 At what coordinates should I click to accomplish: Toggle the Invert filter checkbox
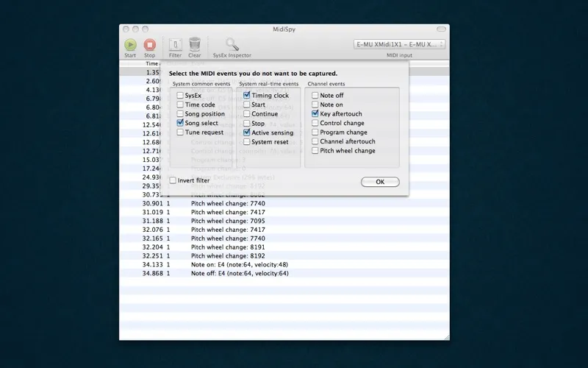point(173,180)
